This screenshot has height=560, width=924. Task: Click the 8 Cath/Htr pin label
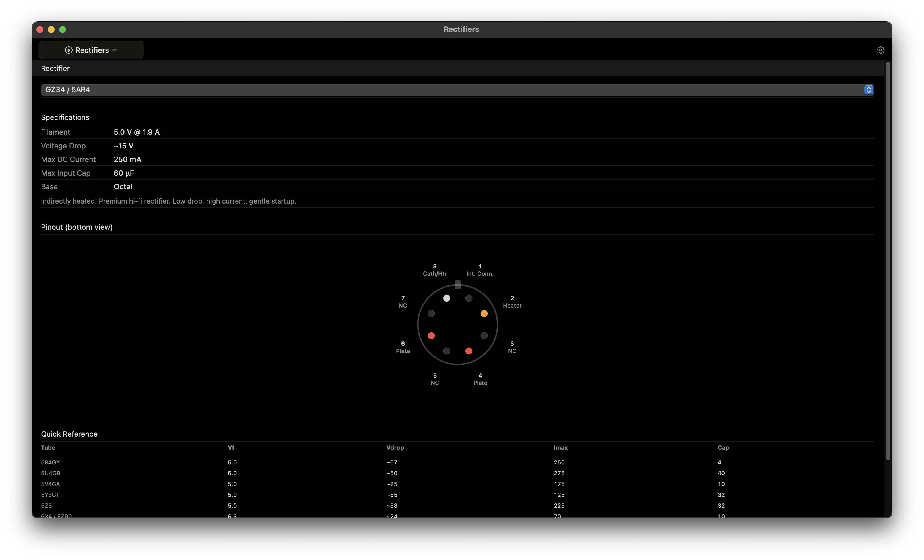pos(435,270)
